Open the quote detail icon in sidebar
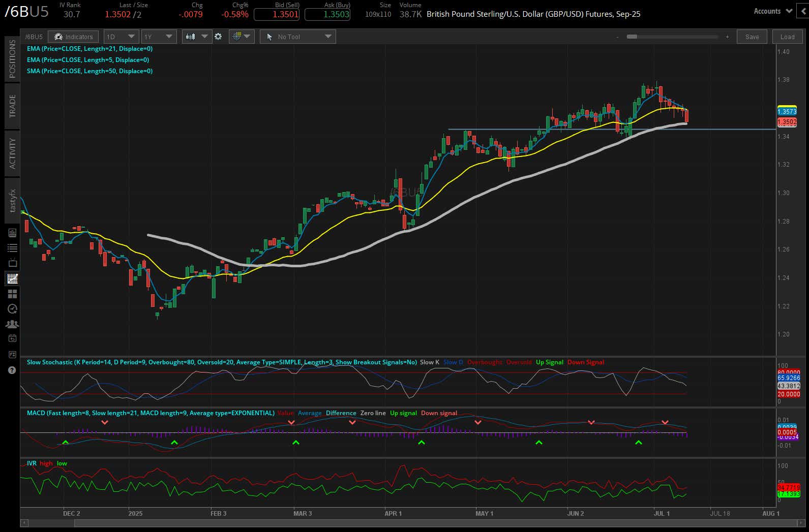Image resolution: width=809 pixels, height=532 pixels. (12, 233)
